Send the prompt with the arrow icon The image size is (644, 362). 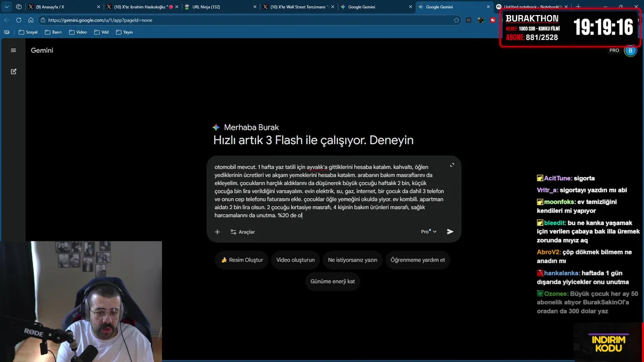pyautogui.click(x=450, y=232)
